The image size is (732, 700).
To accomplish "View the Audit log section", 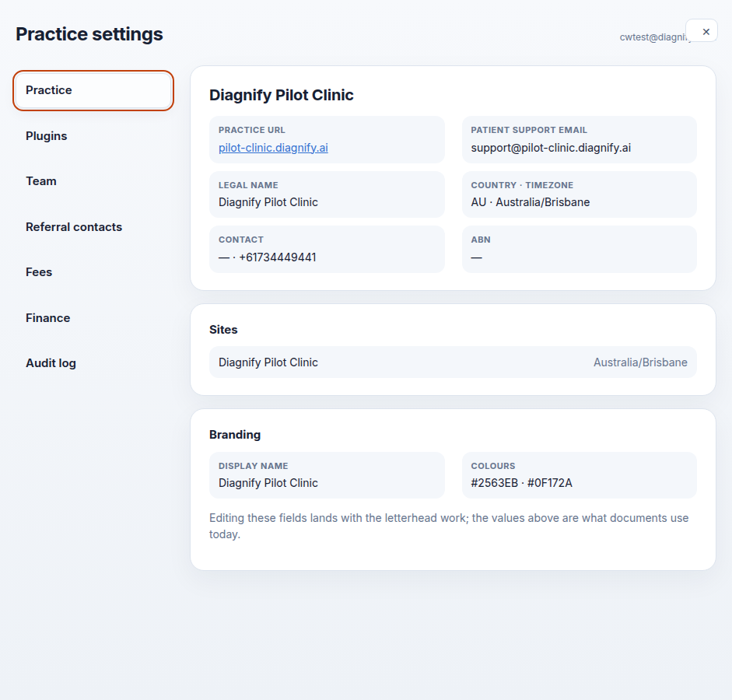I will click(x=93, y=363).
